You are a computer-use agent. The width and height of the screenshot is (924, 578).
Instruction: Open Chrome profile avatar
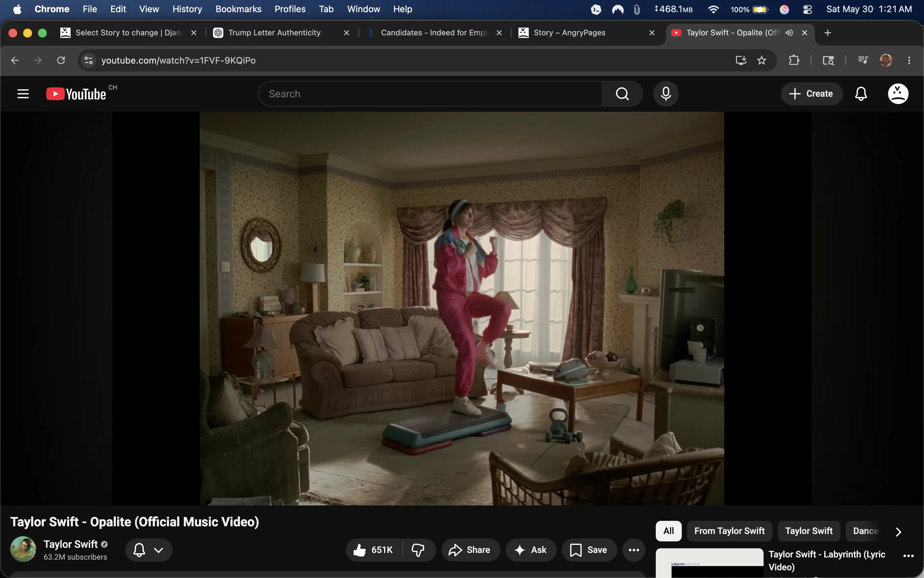point(886,60)
